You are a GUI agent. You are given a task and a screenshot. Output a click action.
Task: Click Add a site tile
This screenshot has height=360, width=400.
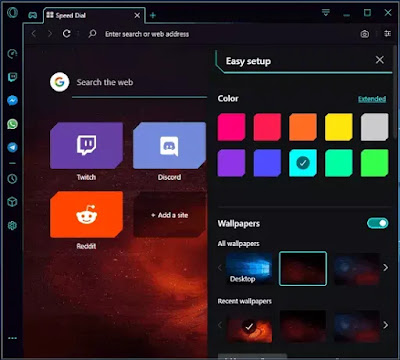pos(169,215)
